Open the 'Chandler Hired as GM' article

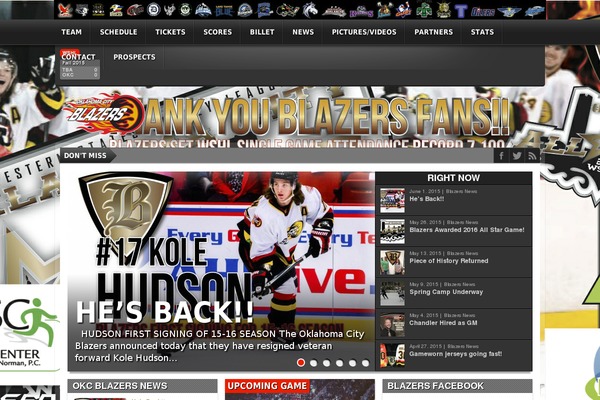(x=443, y=323)
